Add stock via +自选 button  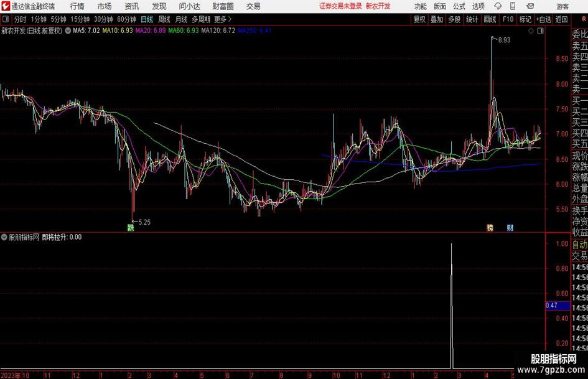tap(543, 19)
